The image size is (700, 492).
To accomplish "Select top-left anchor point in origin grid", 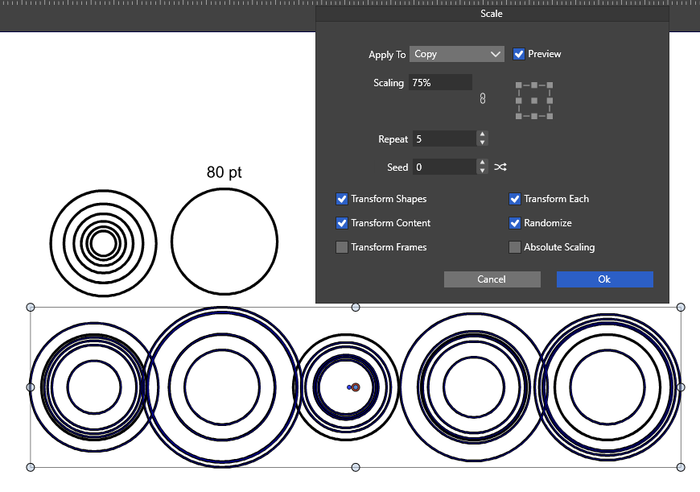I will tap(519, 86).
